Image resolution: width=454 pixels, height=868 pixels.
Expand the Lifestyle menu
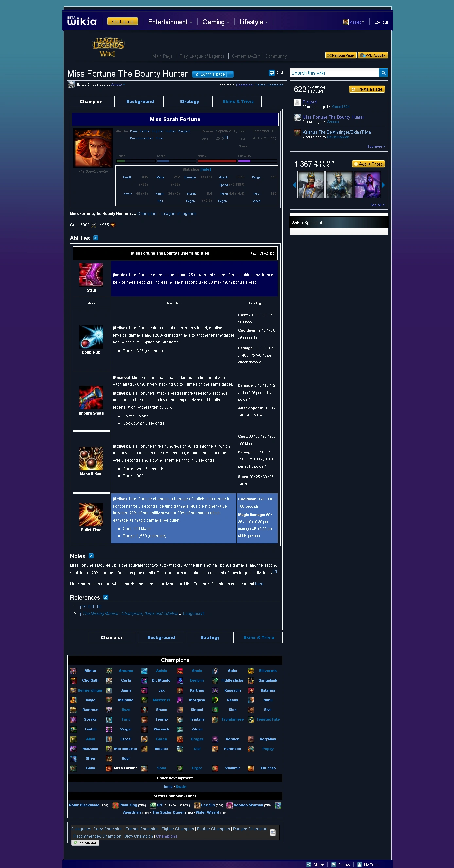[253, 22]
